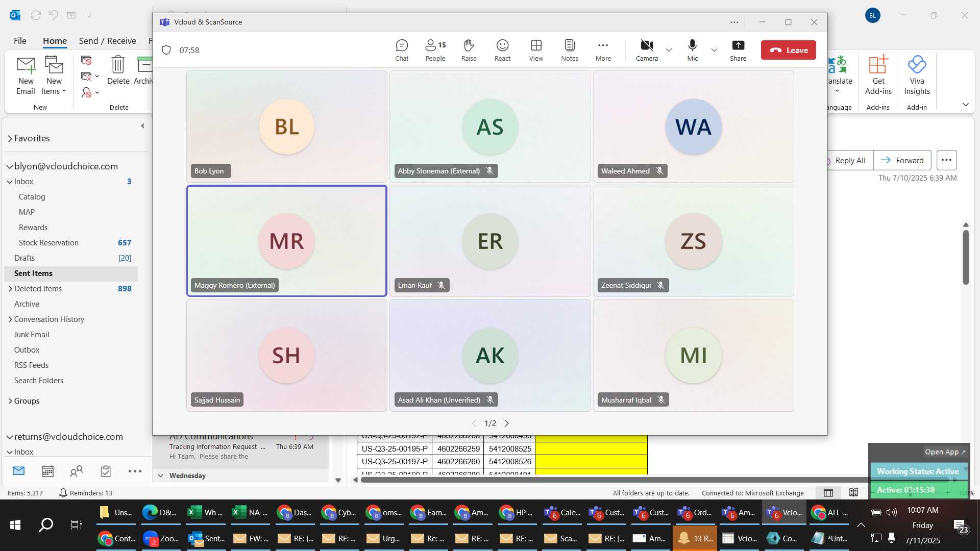
Task: Raise your hand in the meeting
Action: click(x=469, y=51)
